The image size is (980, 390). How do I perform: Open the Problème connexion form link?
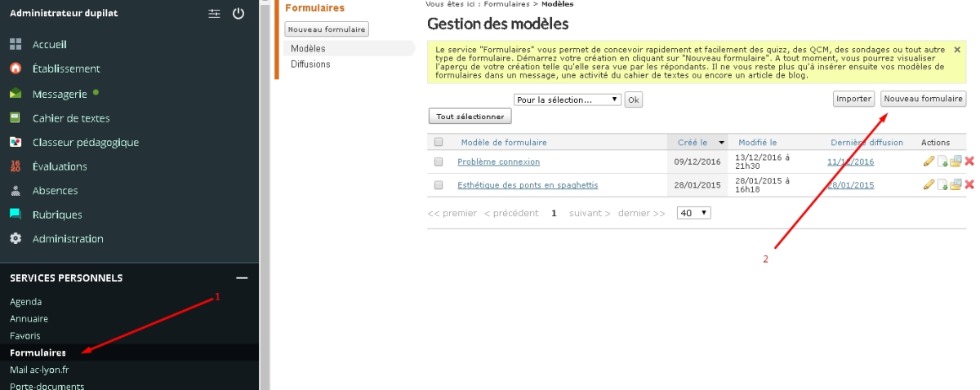[x=498, y=162]
